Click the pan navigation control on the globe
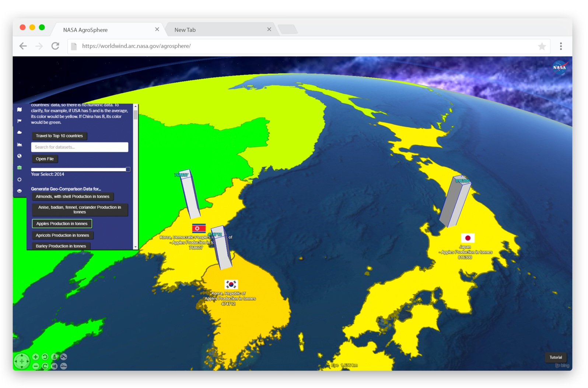The height and width of the screenshot is (388, 588). 22,361
